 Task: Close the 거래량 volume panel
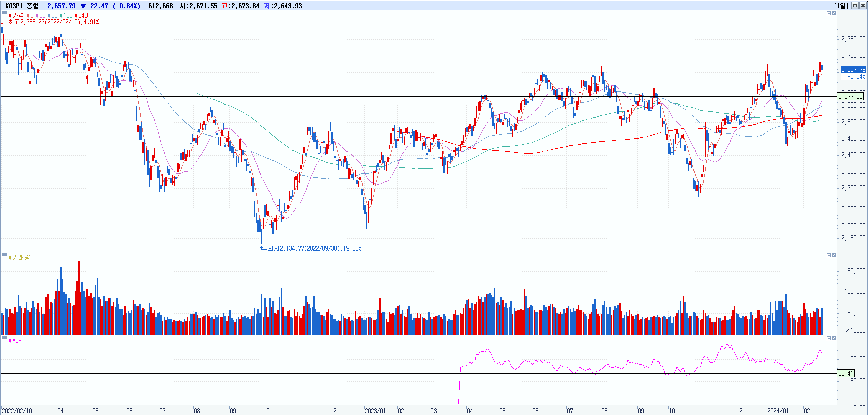834,255
